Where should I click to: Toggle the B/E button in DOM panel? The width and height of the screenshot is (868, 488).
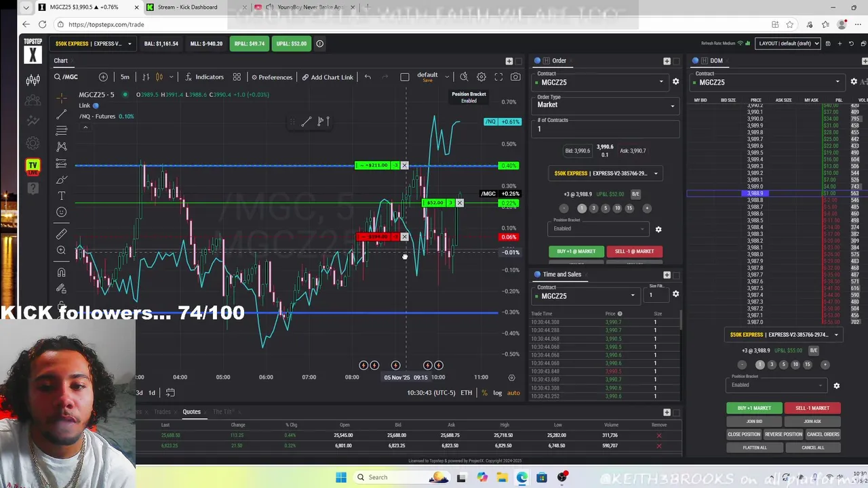(x=813, y=350)
